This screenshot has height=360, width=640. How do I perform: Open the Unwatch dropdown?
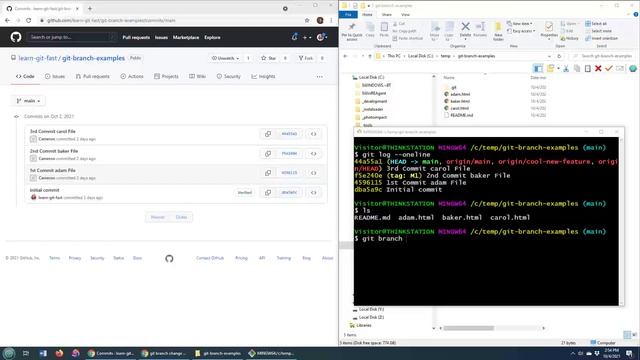click(225, 58)
